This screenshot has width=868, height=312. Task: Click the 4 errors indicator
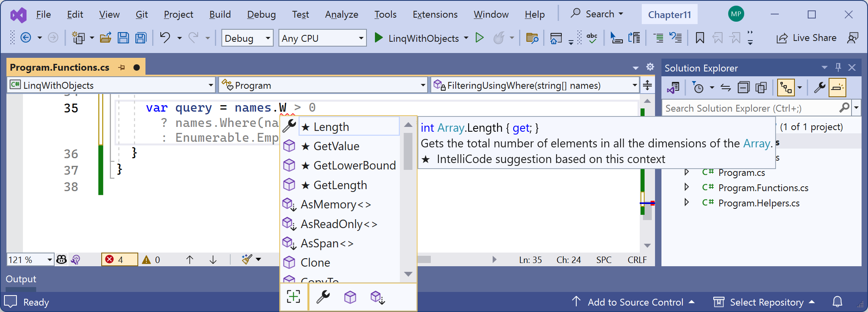coord(119,260)
